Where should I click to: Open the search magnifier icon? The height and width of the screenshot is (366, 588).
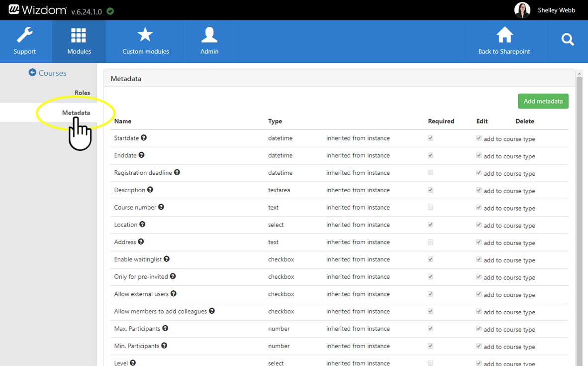click(x=567, y=40)
